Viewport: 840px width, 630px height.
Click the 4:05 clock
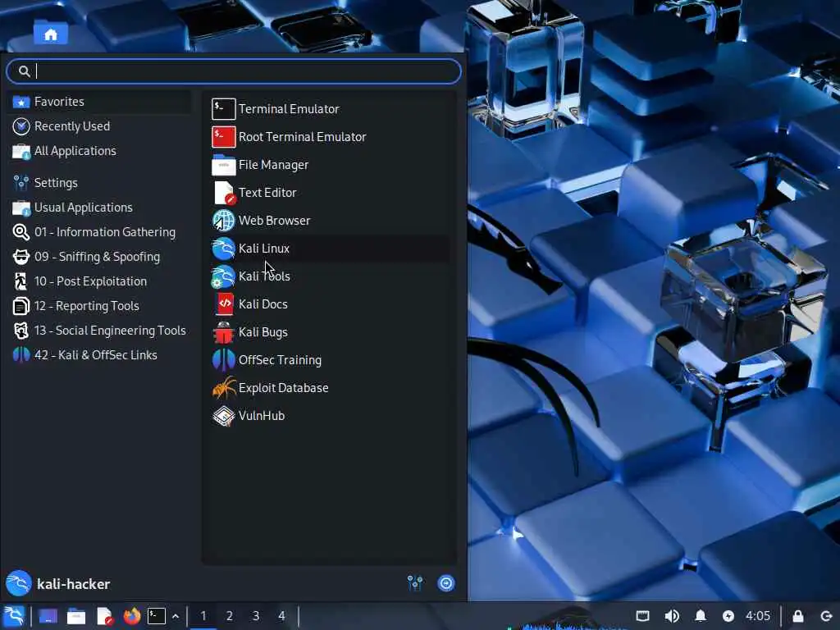point(758,616)
